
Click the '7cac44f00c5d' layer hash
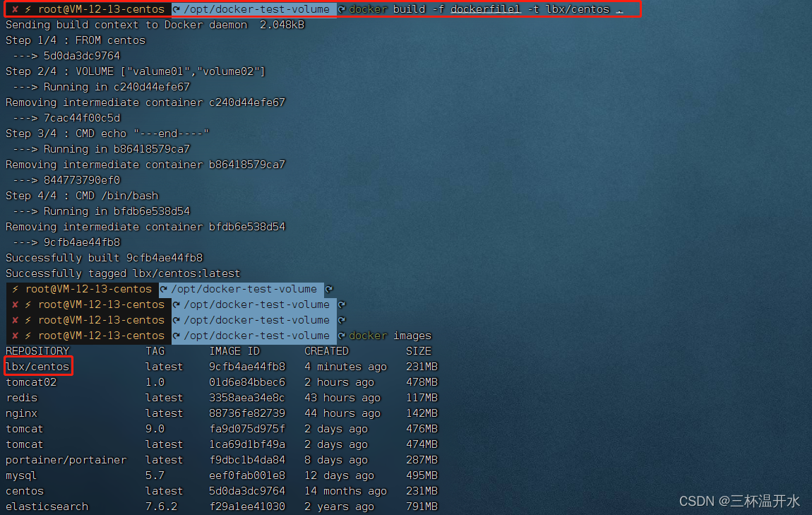pyautogui.click(x=82, y=118)
